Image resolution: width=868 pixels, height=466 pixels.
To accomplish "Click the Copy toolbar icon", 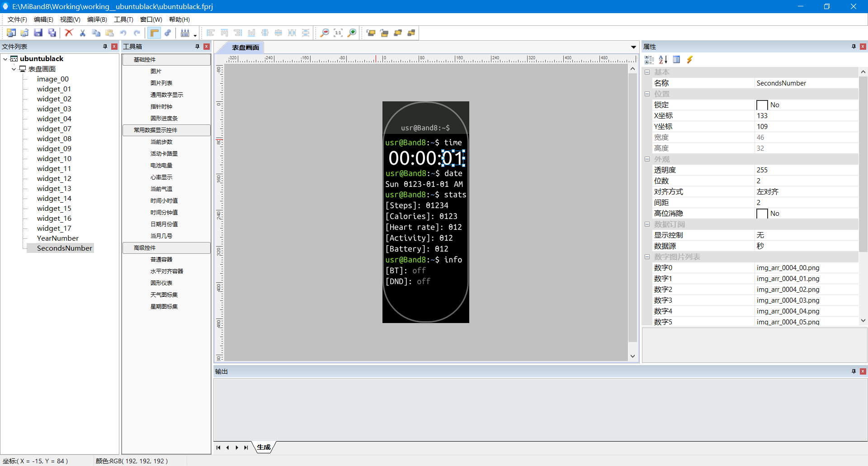I will click(96, 33).
